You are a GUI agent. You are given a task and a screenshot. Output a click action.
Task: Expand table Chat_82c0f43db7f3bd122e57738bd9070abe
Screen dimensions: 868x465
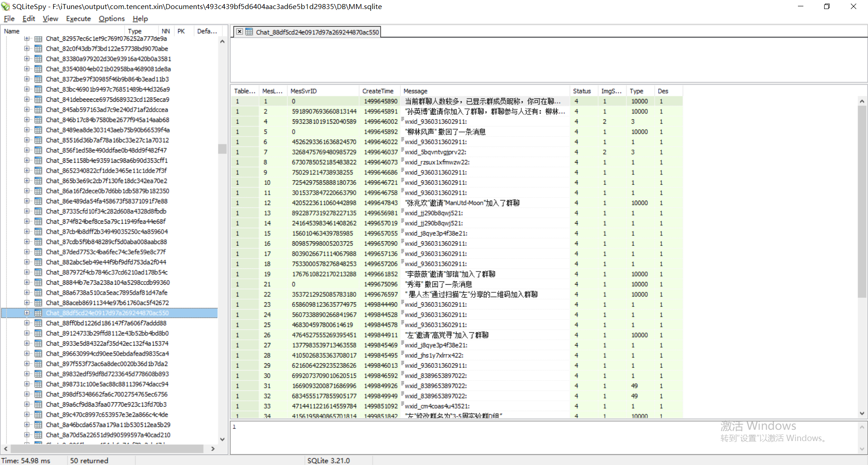coord(27,48)
